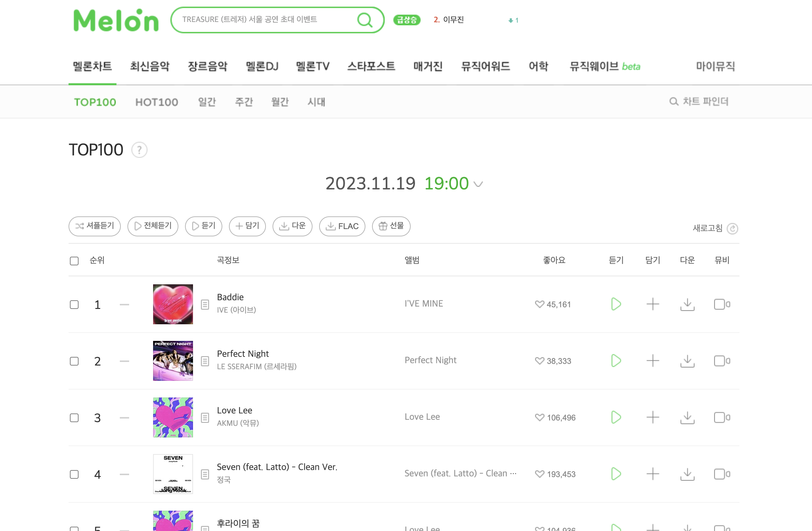This screenshot has width=812, height=531.
Task: Click the FLAC download button
Action: [342, 226]
